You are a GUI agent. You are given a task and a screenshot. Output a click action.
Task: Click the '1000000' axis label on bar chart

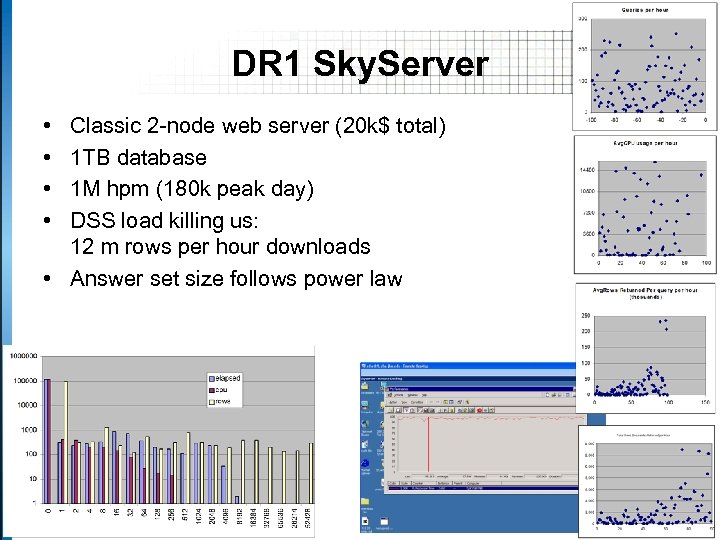[22, 356]
